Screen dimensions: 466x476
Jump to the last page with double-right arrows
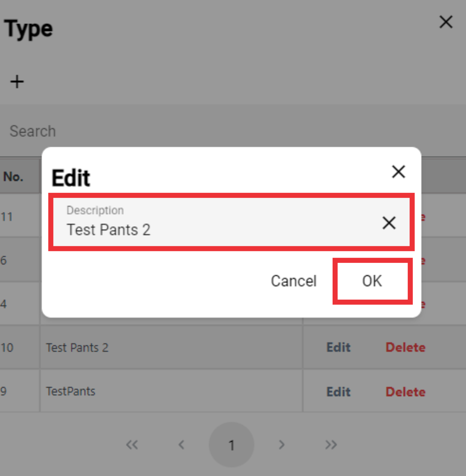[x=331, y=445]
